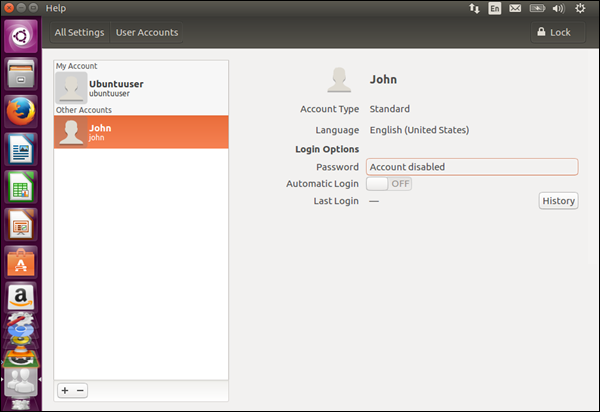This screenshot has height=412, width=600.
Task: Open the En keyboard layout indicator
Action: coord(495,8)
